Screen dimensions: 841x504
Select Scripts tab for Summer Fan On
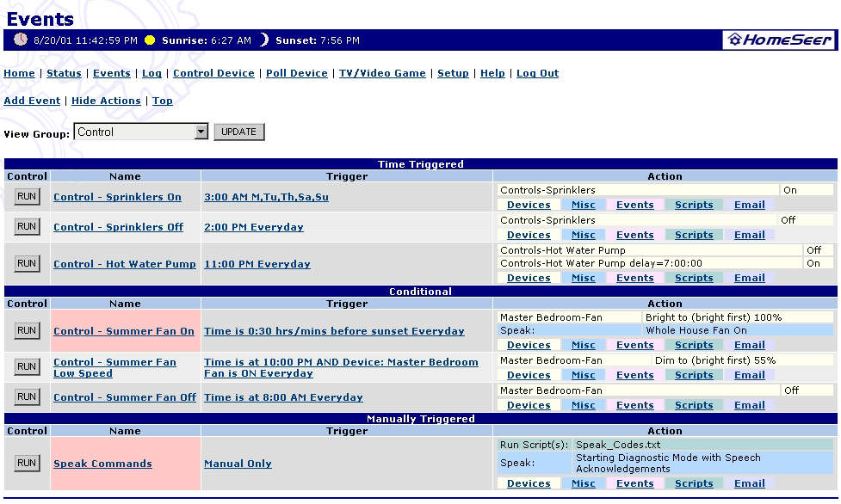coord(694,346)
